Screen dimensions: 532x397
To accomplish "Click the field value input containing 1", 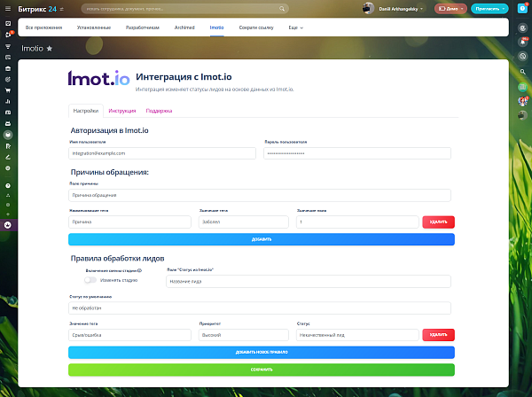I will [x=357, y=222].
